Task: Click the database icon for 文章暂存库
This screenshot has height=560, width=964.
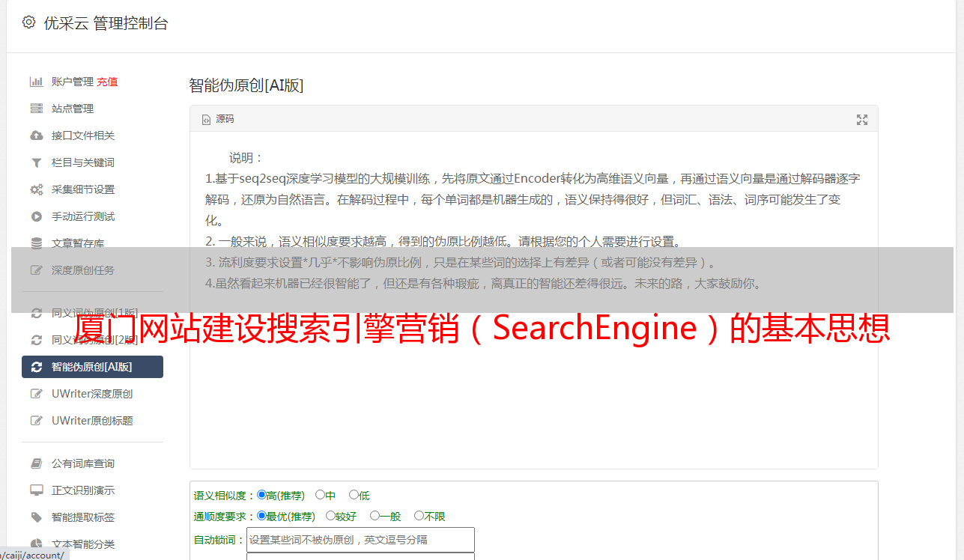Action: click(36, 243)
